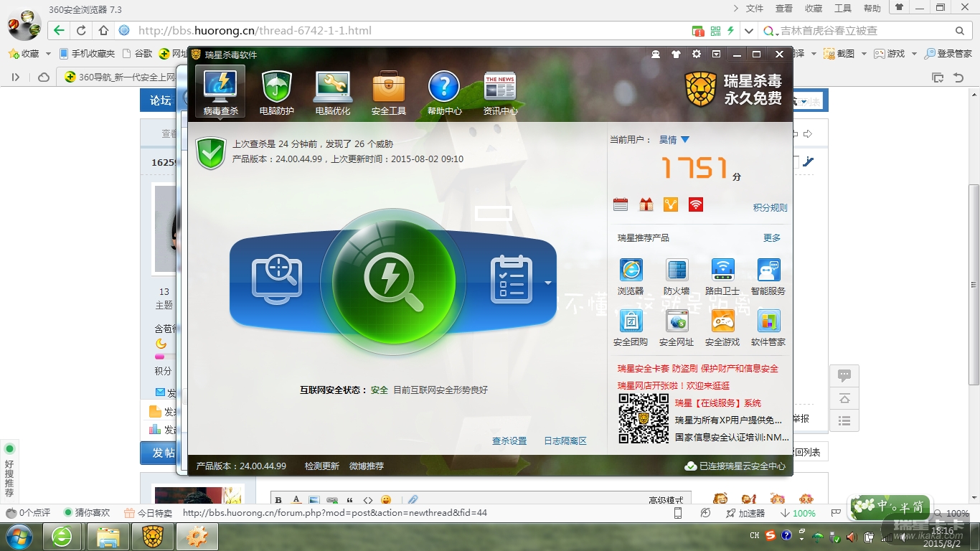The image size is (980, 551).
Task: Launch the 防火墙 firewall product
Action: pos(677,277)
